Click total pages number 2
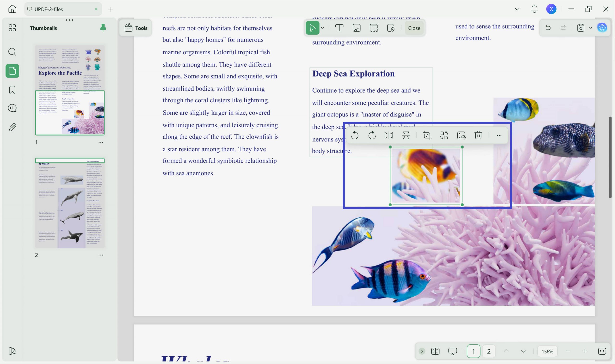Screen dimensions: 615x364 pyautogui.click(x=488, y=351)
